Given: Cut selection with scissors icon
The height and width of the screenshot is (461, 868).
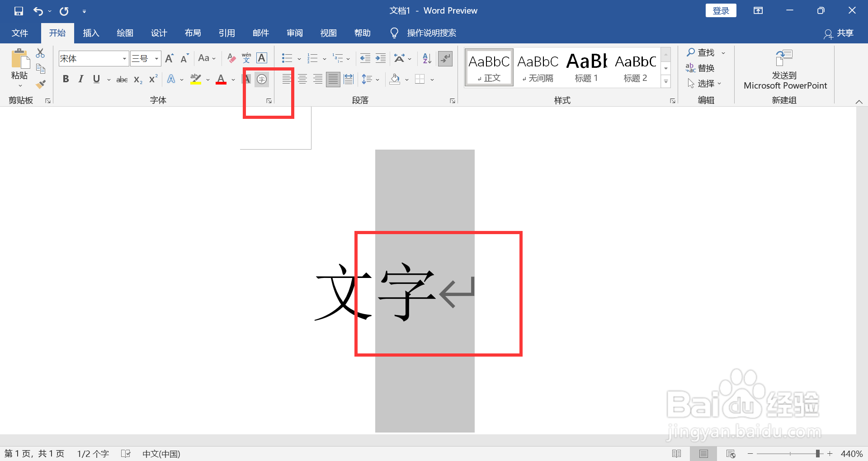Looking at the screenshot, I should tap(40, 53).
